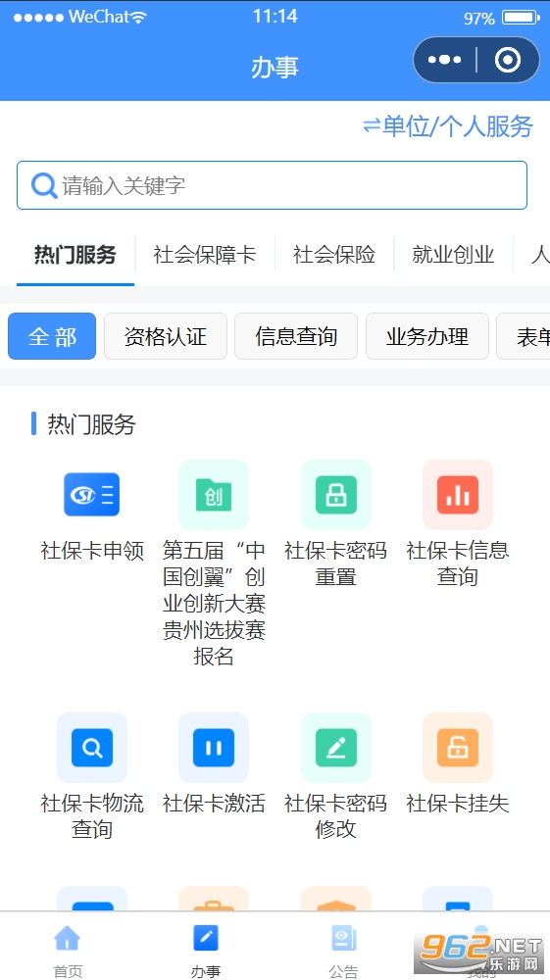This screenshot has width=550, height=980.
Task: Filter by 业务办理
Action: [427, 336]
